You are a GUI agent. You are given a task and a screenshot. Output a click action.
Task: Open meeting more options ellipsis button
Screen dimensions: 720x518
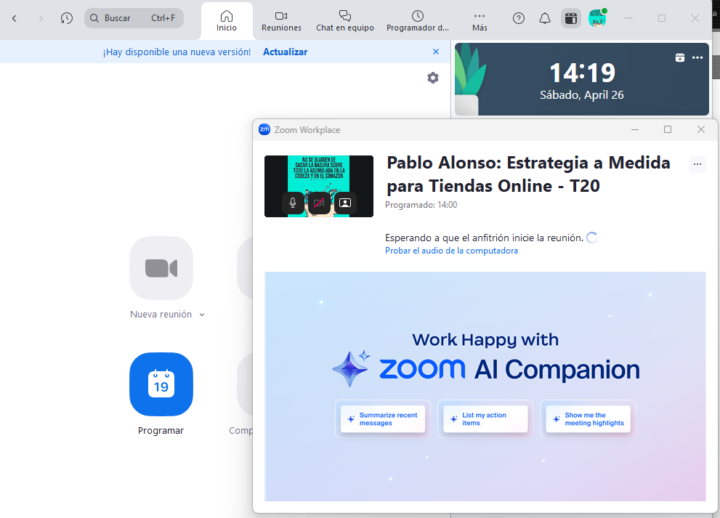click(698, 164)
